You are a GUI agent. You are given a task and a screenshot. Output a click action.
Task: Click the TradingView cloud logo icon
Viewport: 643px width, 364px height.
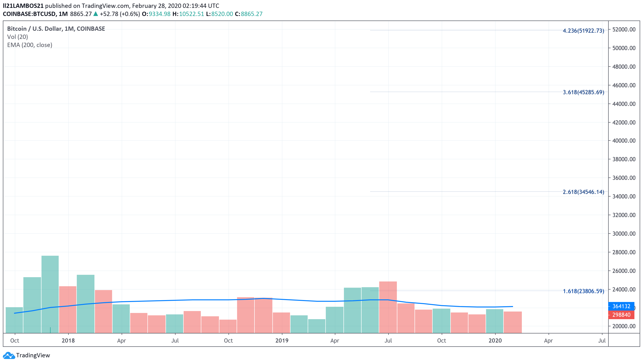(9, 355)
